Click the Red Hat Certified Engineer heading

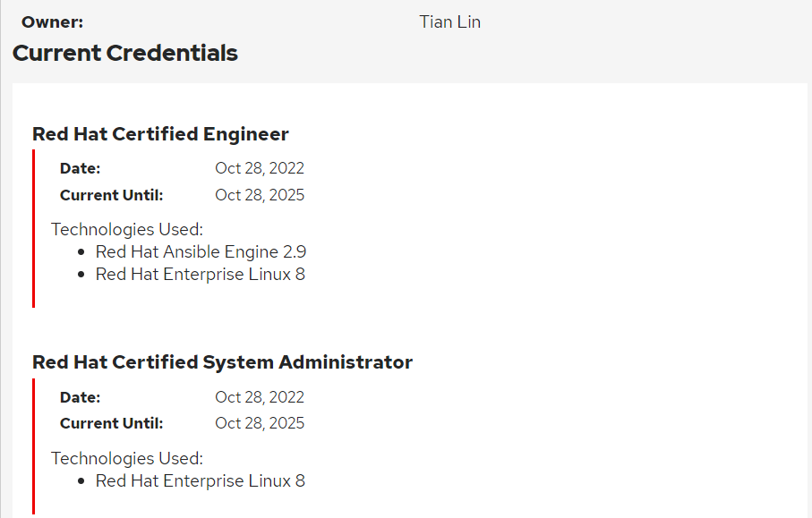160,134
